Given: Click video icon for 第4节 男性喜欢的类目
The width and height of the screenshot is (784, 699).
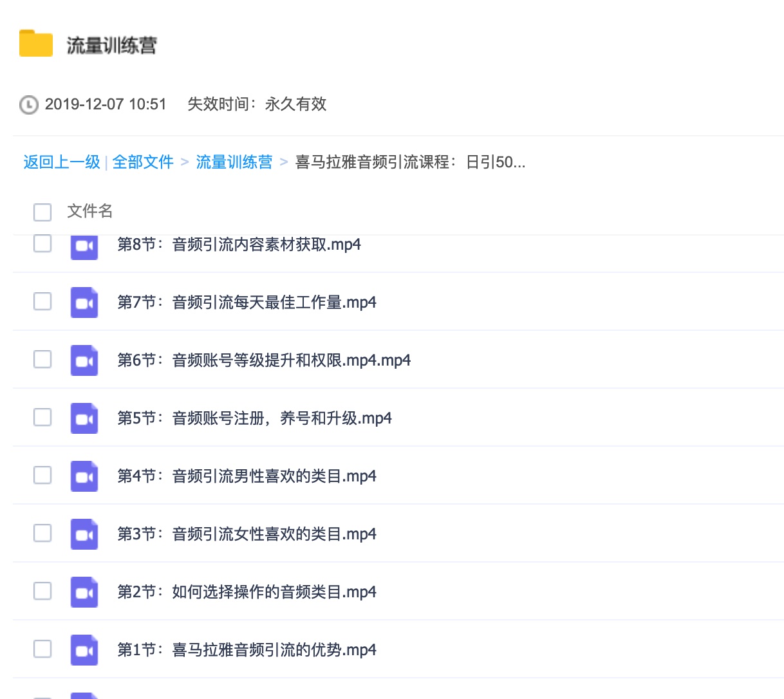Looking at the screenshot, I should [x=84, y=476].
